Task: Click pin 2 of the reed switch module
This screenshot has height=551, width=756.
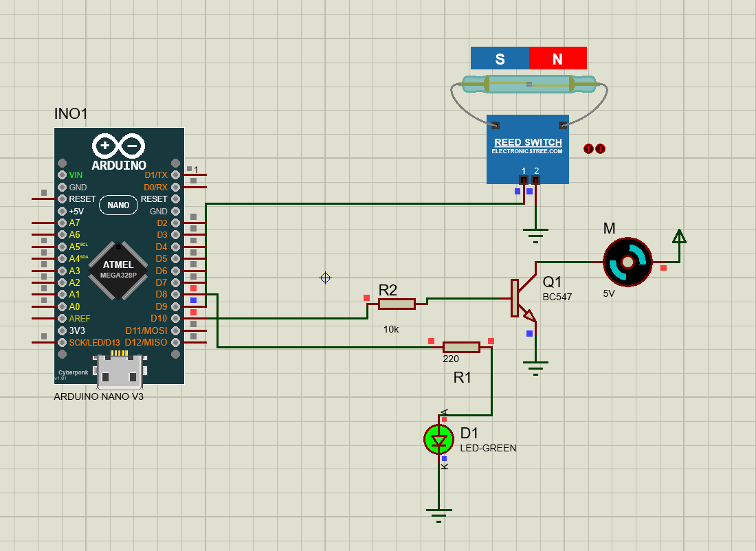Action: (535, 180)
